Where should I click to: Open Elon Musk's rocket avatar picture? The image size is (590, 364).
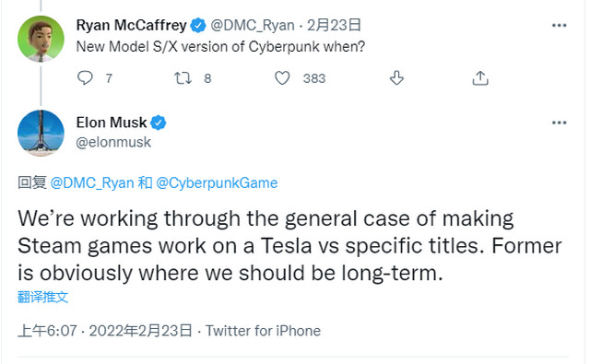tap(41, 133)
